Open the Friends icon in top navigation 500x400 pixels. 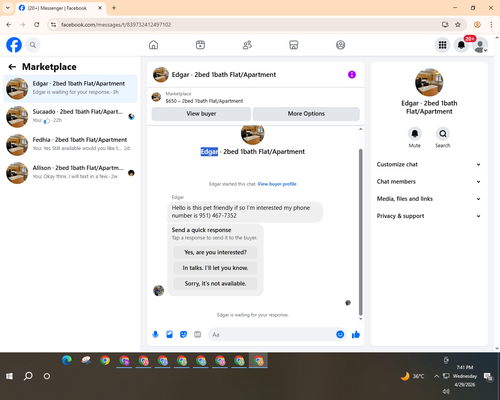point(247,45)
